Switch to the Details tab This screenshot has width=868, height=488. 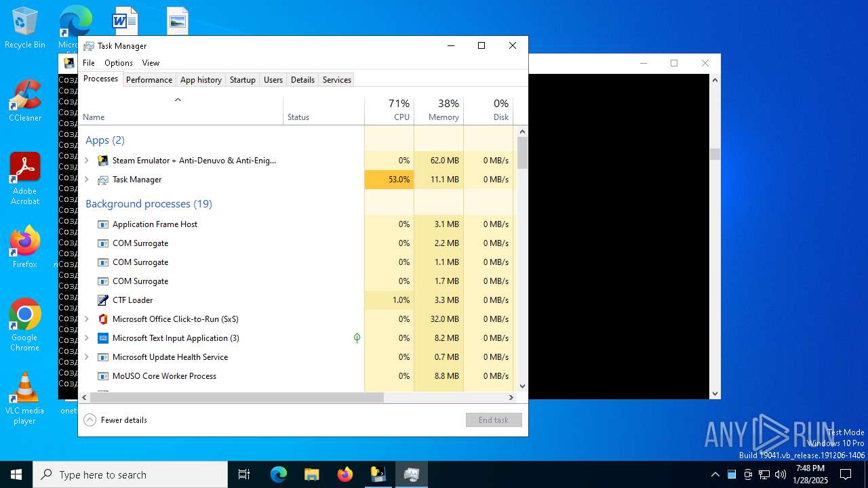point(302,79)
